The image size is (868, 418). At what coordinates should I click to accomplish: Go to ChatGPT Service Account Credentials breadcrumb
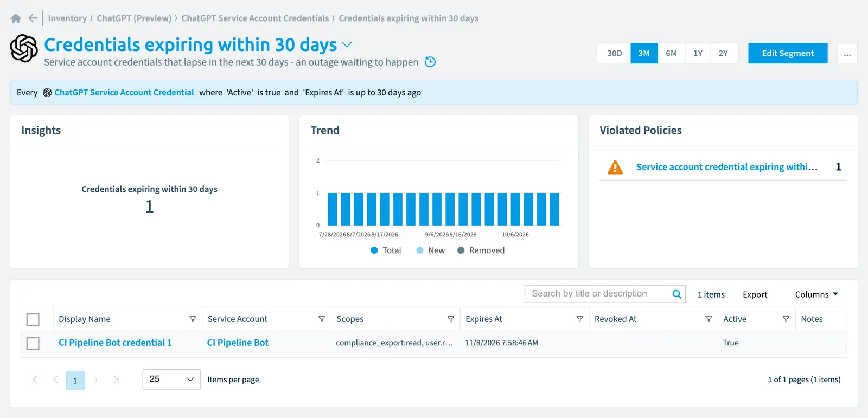coord(255,18)
